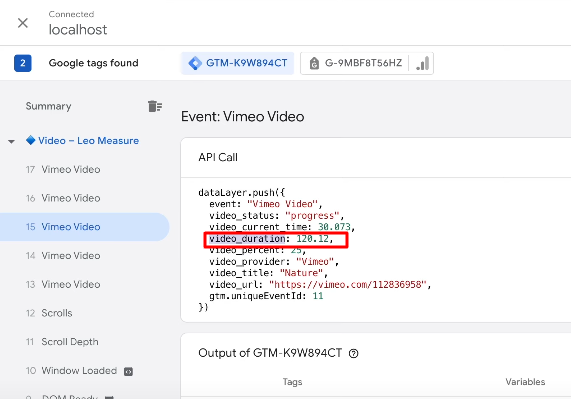Image resolution: width=571 pixels, height=399 pixels.
Task: Clear the event list with trash icon
Action: pyautogui.click(x=155, y=106)
